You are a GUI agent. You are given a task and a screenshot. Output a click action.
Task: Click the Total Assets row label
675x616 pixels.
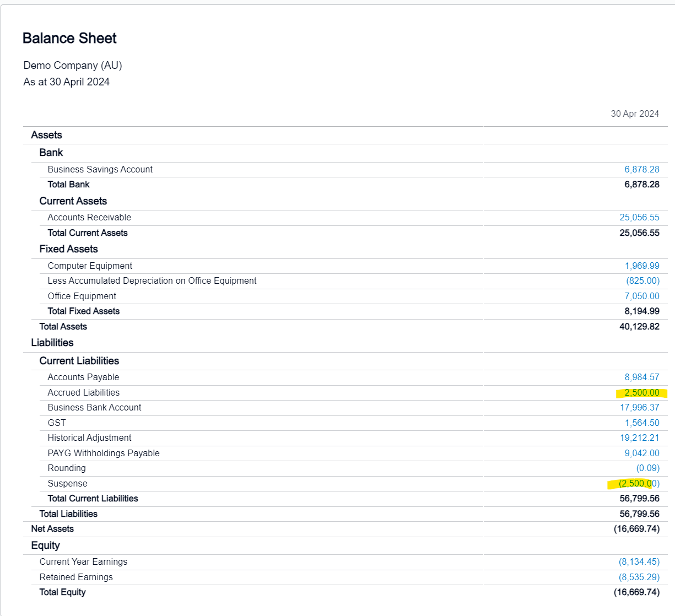pos(63,326)
